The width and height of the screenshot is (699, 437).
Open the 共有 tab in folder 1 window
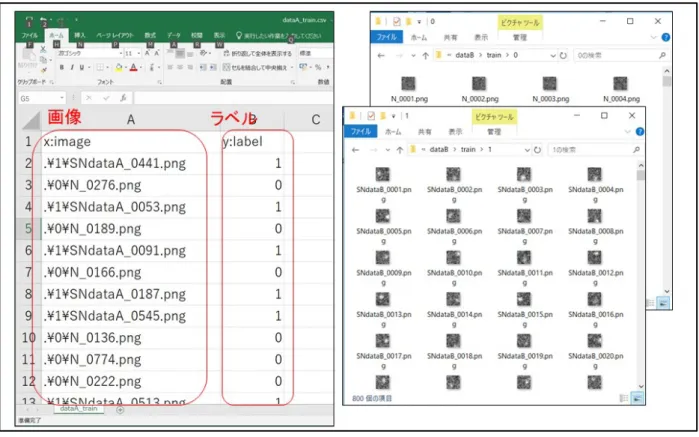tap(424, 132)
